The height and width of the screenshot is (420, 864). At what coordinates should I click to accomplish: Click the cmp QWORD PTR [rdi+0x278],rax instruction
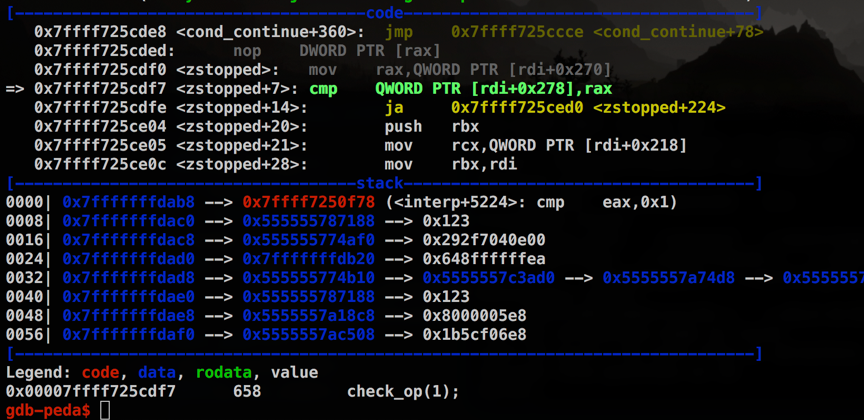pos(461,89)
